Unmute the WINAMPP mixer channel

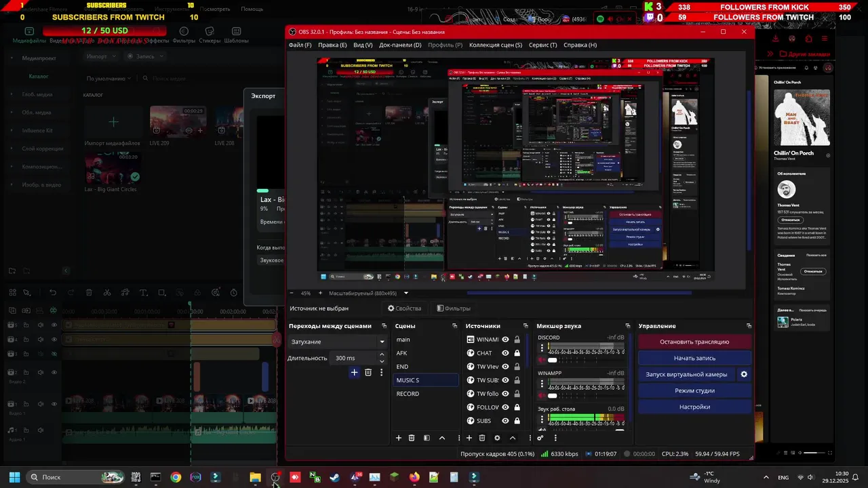click(x=542, y=395)
